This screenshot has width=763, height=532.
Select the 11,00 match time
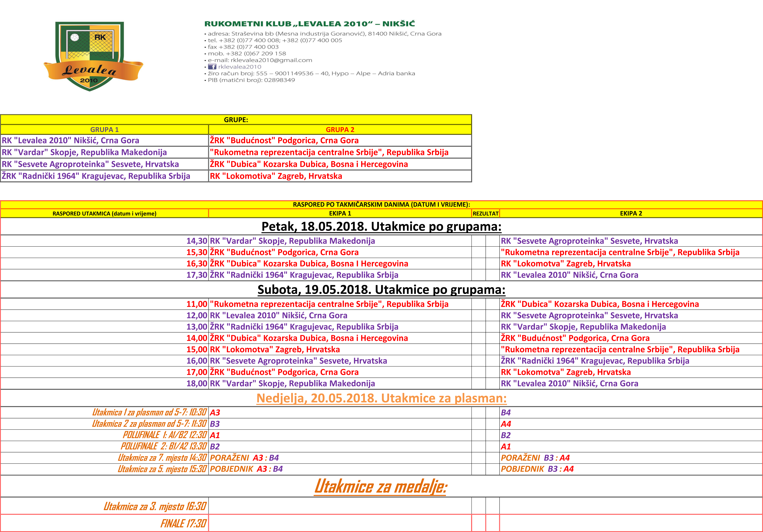(197, 304)
